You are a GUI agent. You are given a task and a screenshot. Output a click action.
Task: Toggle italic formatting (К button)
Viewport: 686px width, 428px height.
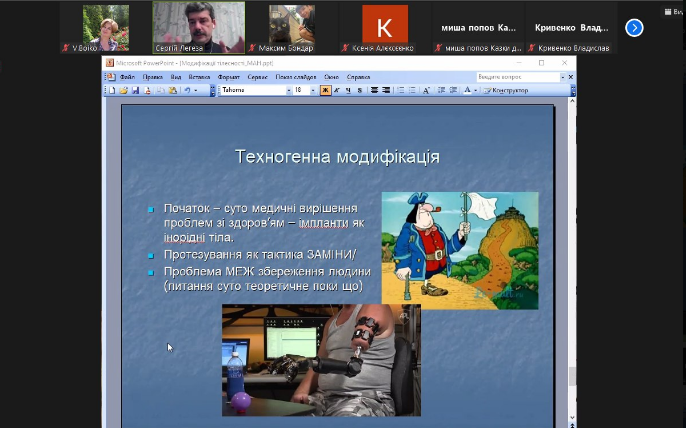coord(337,90)
